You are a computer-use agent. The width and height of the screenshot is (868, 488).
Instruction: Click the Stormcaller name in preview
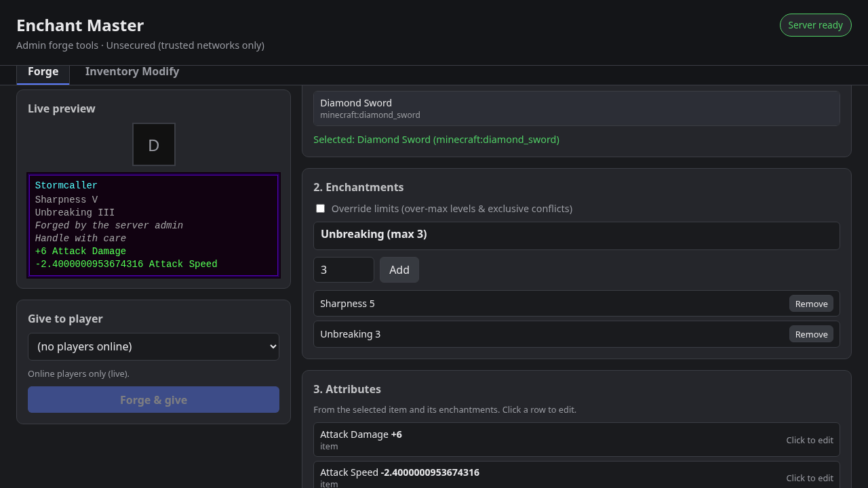pyautogui.click(x=66, y=186)
